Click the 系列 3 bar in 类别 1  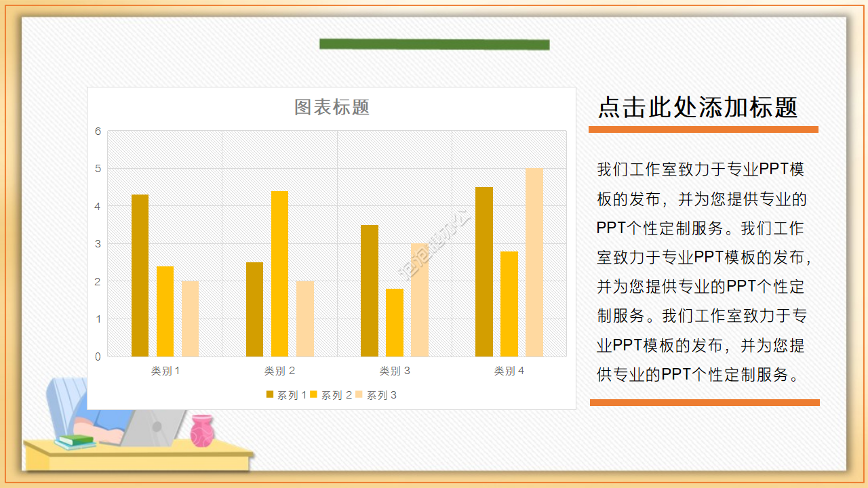(190, 319)
